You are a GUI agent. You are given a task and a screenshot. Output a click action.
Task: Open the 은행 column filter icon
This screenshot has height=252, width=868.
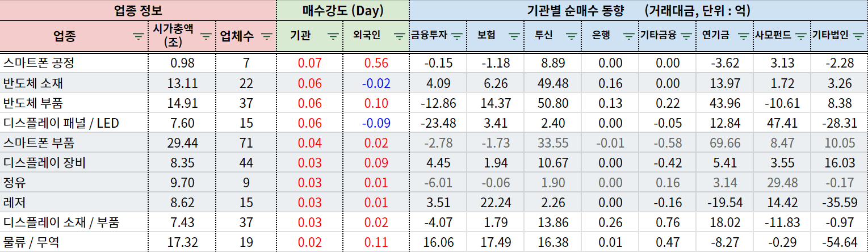click(629, 36)
